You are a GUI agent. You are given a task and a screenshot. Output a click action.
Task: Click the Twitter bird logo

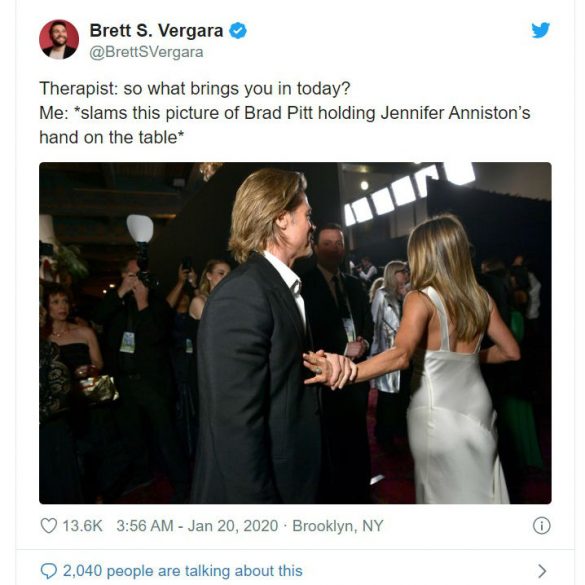tap(541, 30)
